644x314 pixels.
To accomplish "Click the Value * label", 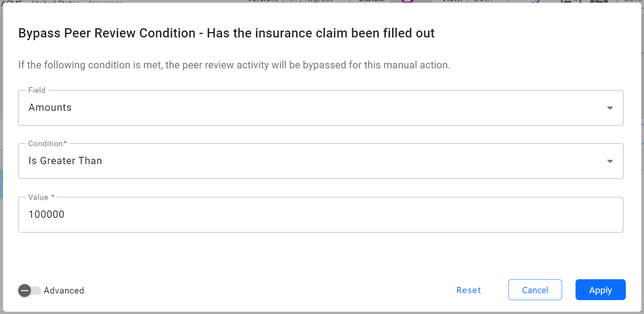I will 41,197.
